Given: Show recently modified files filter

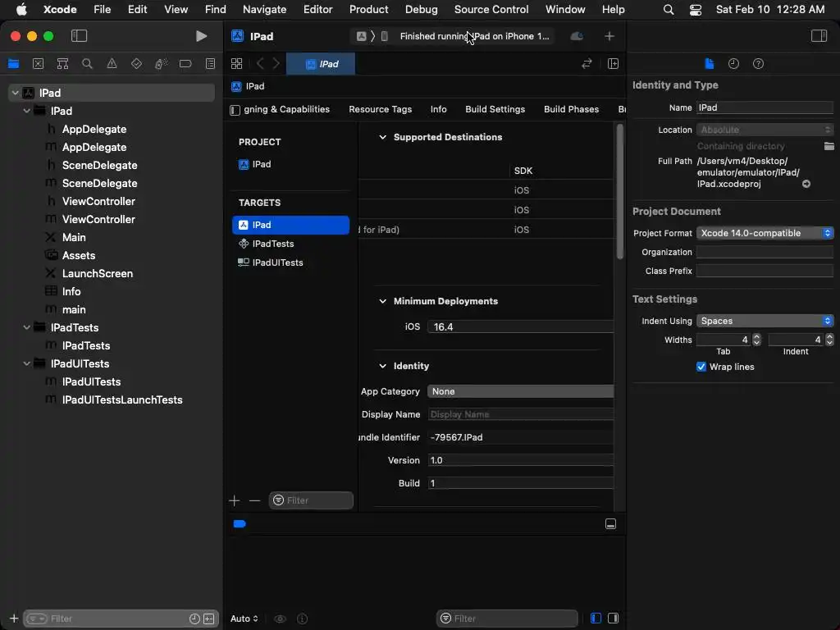Looking at the screenshot, I should coord(194,619).
